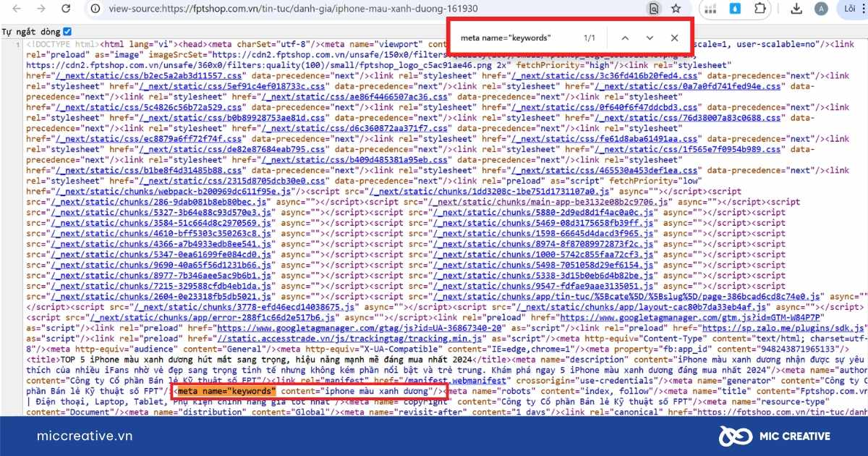Close the find bar
The width and height of the screenshot is (868, 456).
(674, 38)
